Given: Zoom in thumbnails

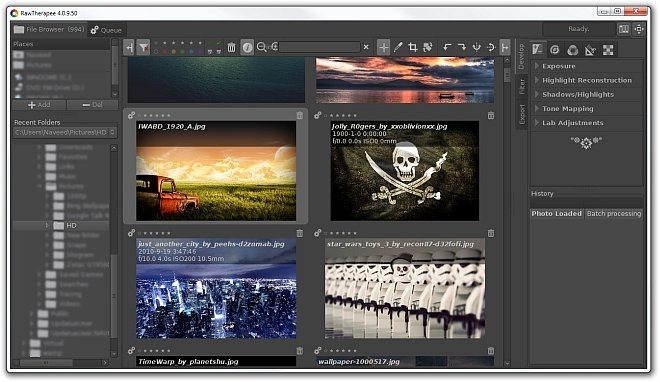Looking at the screenshot, I should tap(274, 47).
